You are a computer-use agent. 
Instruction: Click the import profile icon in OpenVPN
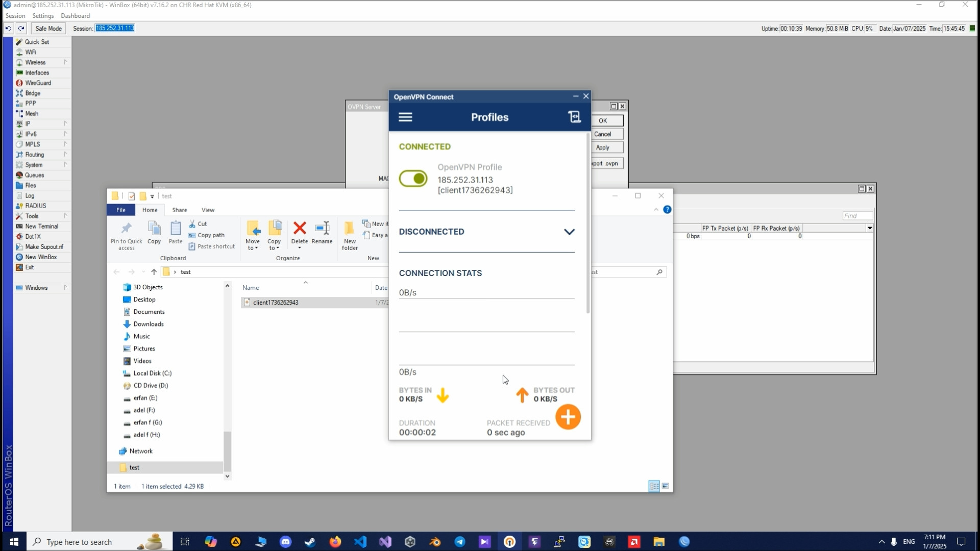pyautogui.click(x=574, y=117)
